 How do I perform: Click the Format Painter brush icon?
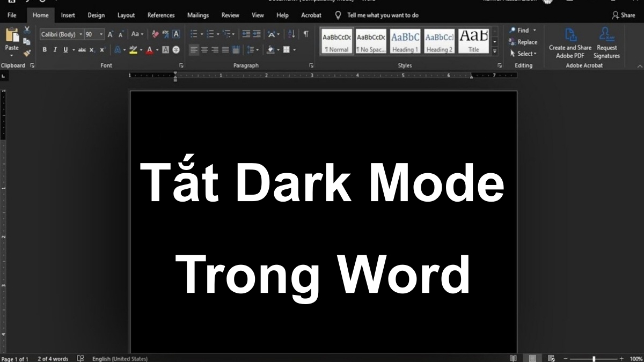tap(27, 53)
